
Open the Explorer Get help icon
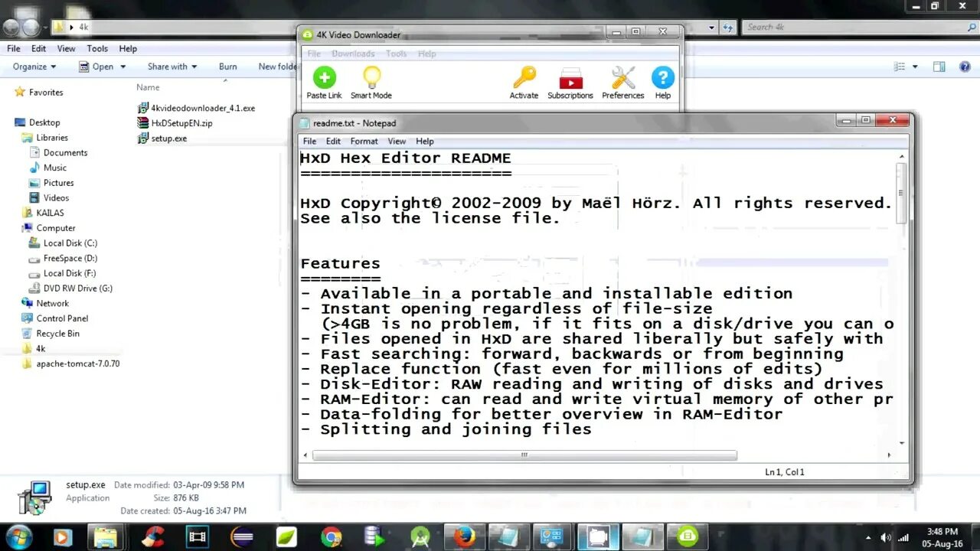pos(964,67)
